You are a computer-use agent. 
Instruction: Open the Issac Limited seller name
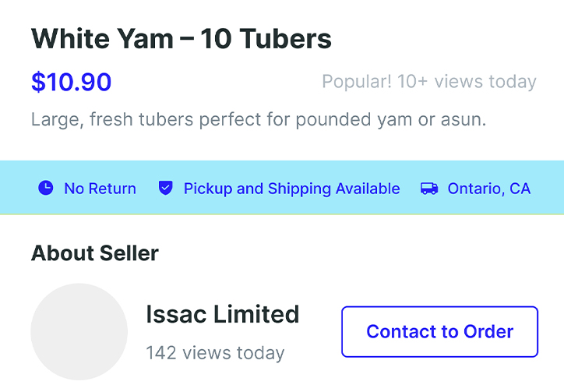(222, 314)
